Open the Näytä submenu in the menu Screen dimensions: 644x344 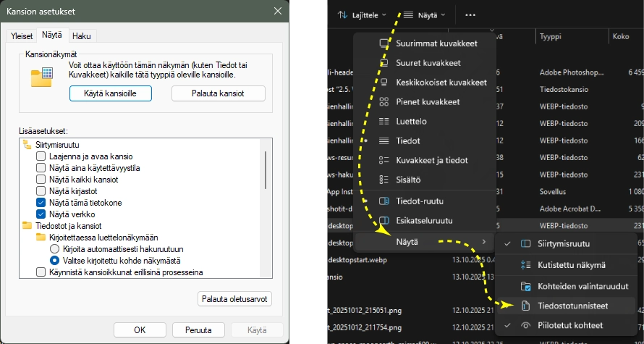(x=424, y=241)
